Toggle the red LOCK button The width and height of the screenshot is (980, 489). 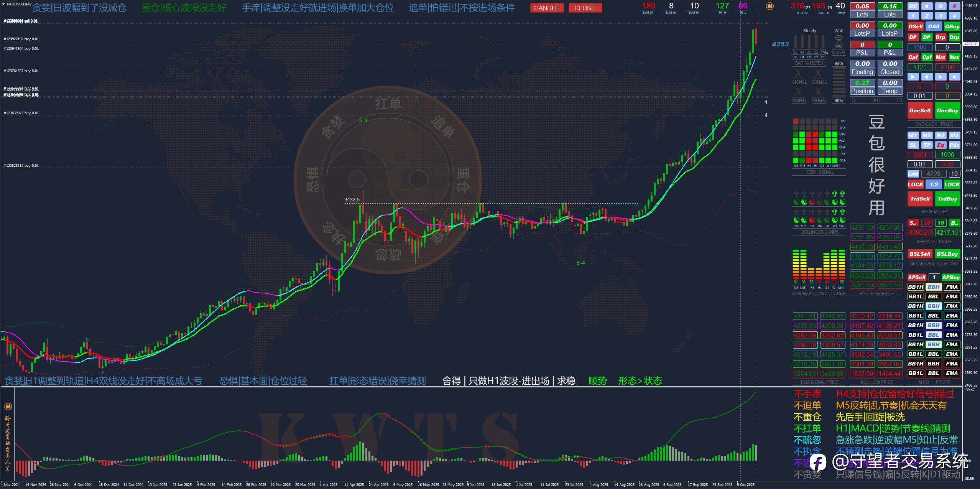tap(915, 184)
